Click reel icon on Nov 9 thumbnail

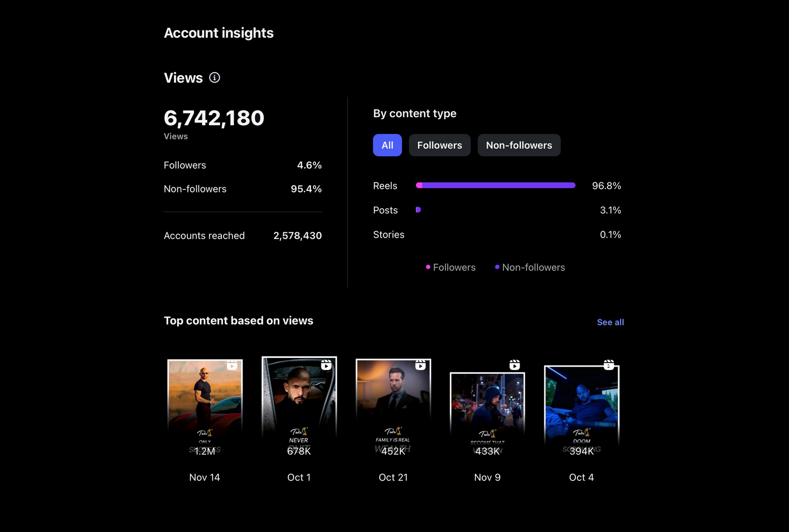tap(514, 365)
